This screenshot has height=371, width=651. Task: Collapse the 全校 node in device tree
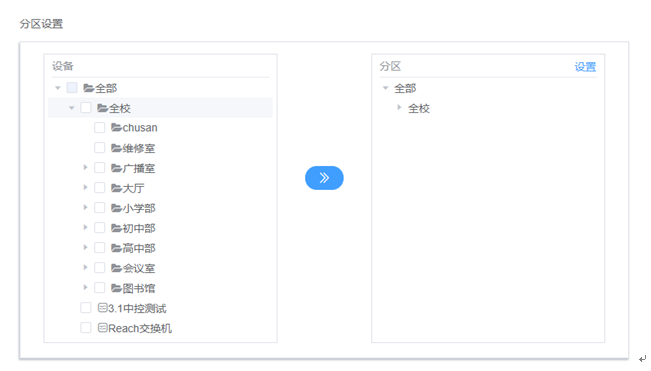(x=71, y=108)
